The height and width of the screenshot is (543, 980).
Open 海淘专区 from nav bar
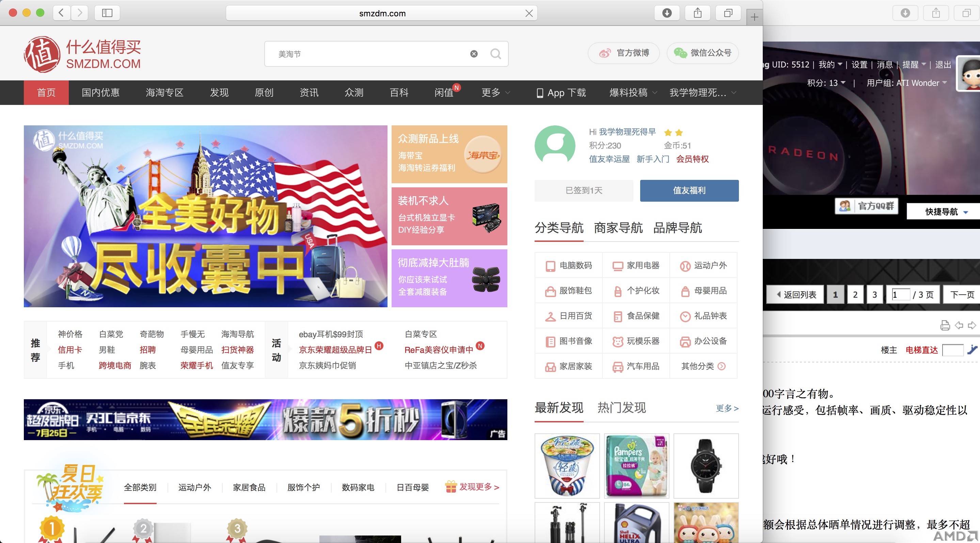165,92
